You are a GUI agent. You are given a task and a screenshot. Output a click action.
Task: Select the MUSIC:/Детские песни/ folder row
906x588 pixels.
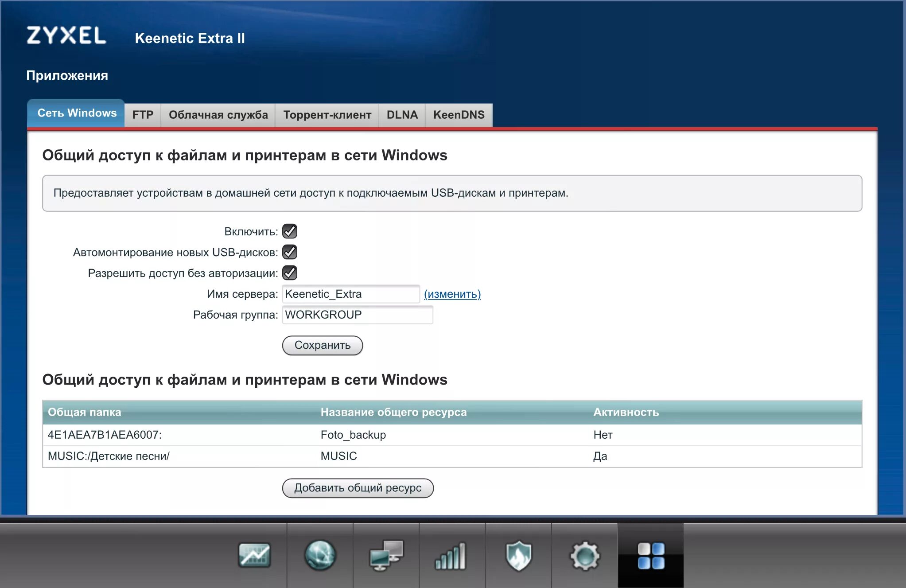tap(452, 456)
